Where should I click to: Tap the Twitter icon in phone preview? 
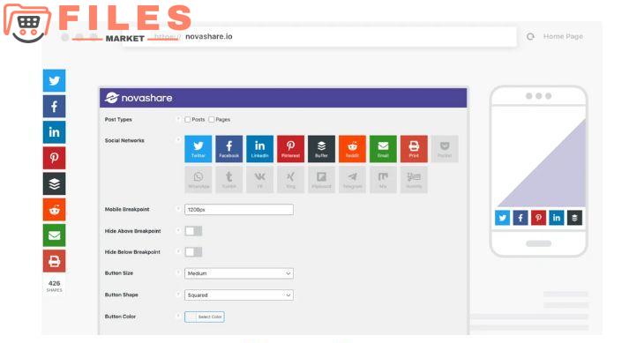click(502, 218)
